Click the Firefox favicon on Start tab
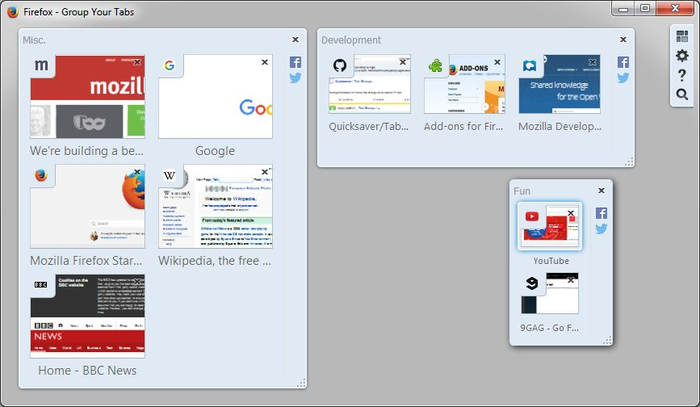 pos(41,175)
